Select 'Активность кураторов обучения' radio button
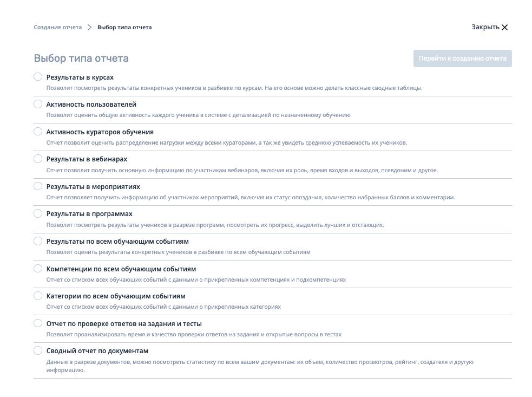This screenshot has height=397, width=532. click(x=38, y=132)
